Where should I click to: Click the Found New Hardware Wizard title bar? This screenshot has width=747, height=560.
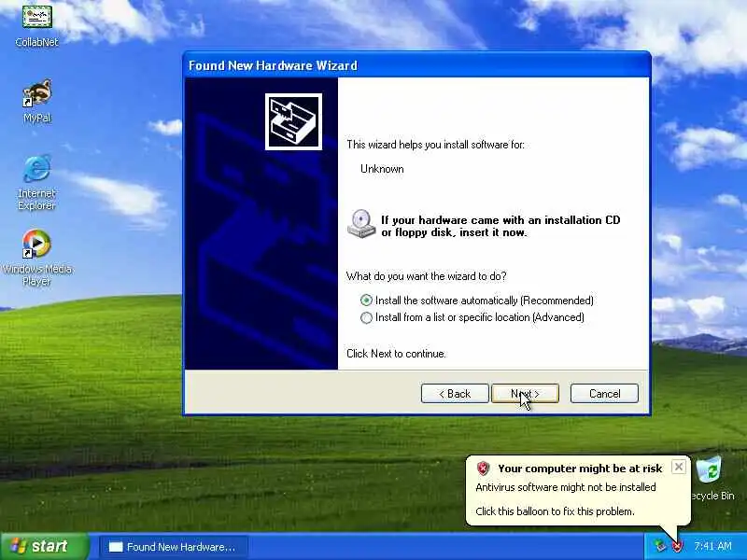click(x=416, y=65)
